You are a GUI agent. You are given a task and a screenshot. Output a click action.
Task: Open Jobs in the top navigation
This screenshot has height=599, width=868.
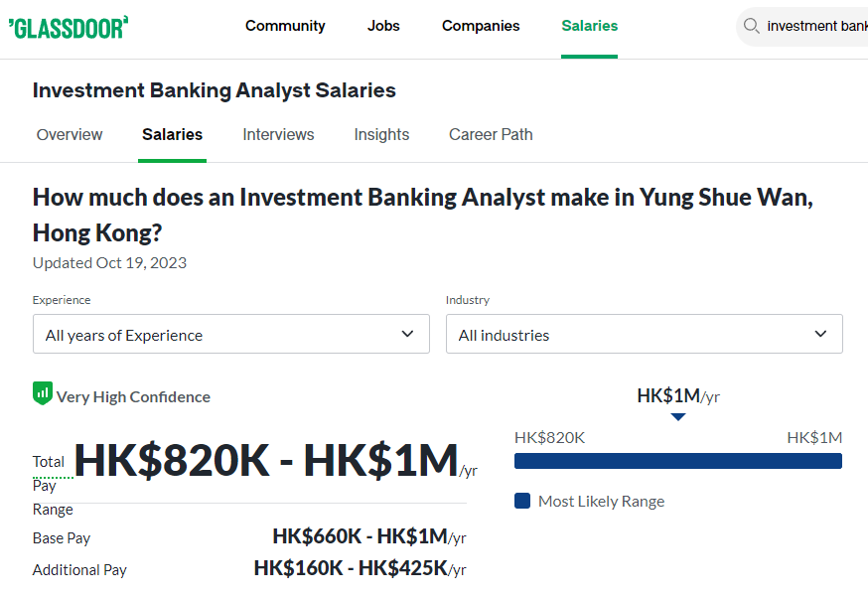(x=383, y=26)
